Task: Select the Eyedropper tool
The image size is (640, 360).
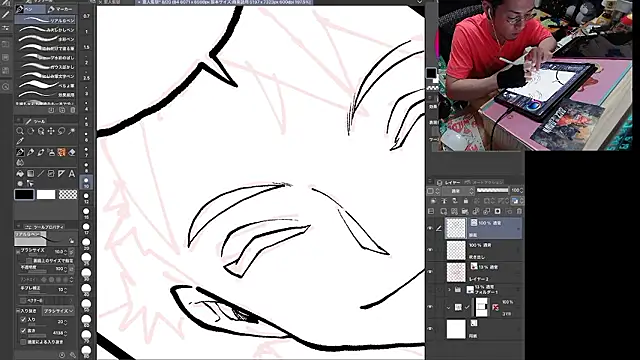Action: [x=20, y=141]
